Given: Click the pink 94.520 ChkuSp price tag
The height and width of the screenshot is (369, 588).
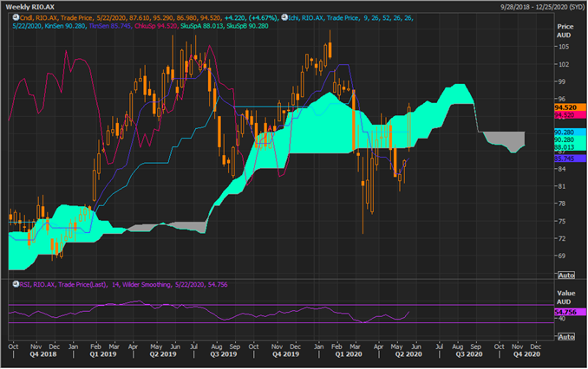Looking at the screenshot, I should (570, 115).
